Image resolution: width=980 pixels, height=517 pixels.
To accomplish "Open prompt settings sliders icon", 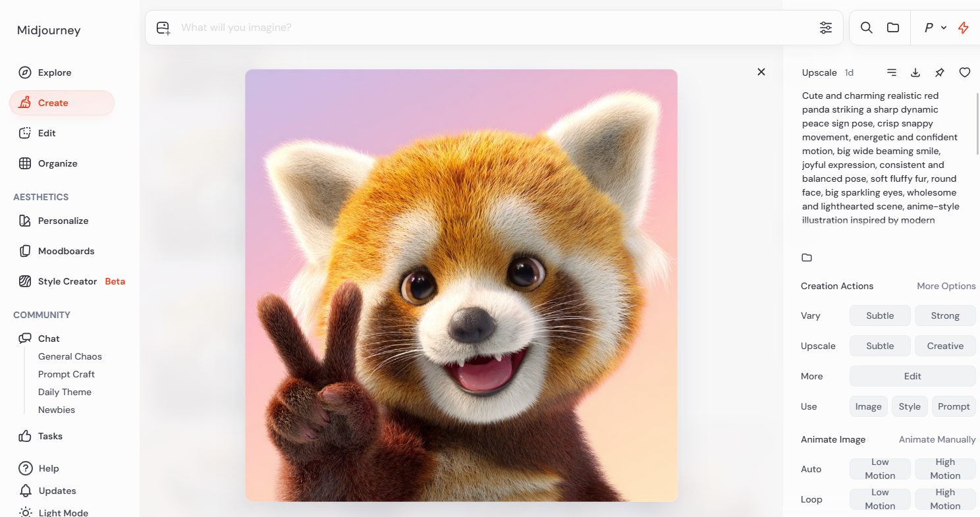I will [x=825, y=28].
